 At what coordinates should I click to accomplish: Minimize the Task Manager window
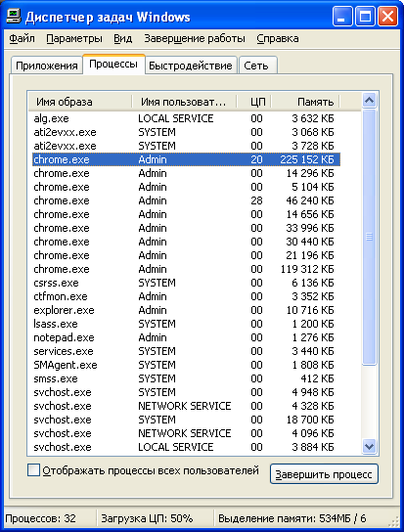coord(342,17)
